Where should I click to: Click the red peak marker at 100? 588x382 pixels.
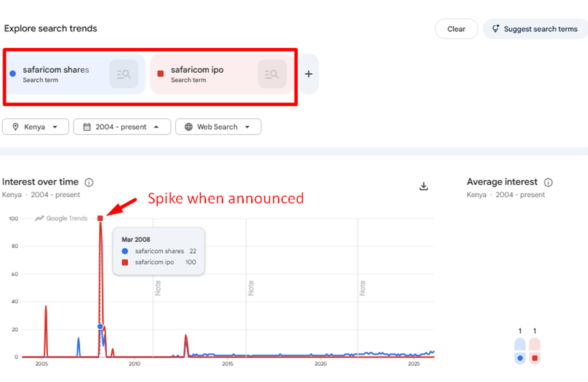(100, 219)
